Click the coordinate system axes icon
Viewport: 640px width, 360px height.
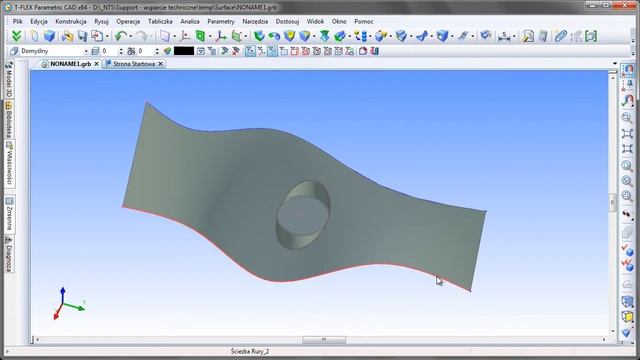(221, 36)
